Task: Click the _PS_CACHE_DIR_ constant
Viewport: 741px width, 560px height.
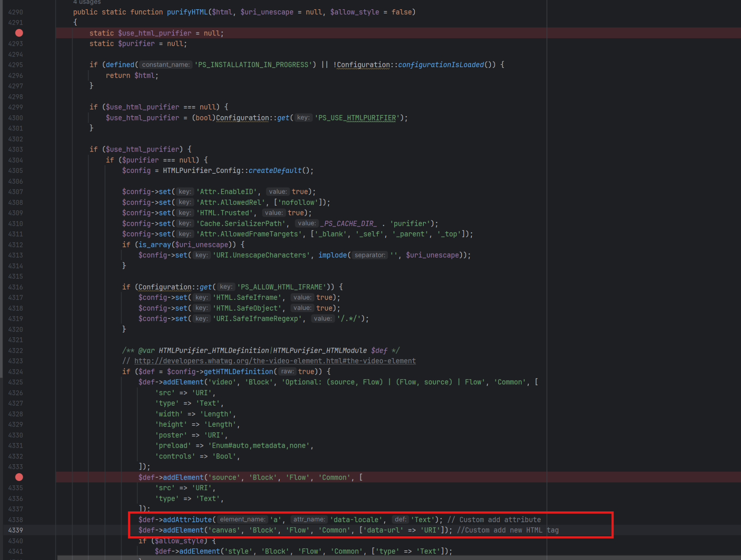Action: click(348, 223)
